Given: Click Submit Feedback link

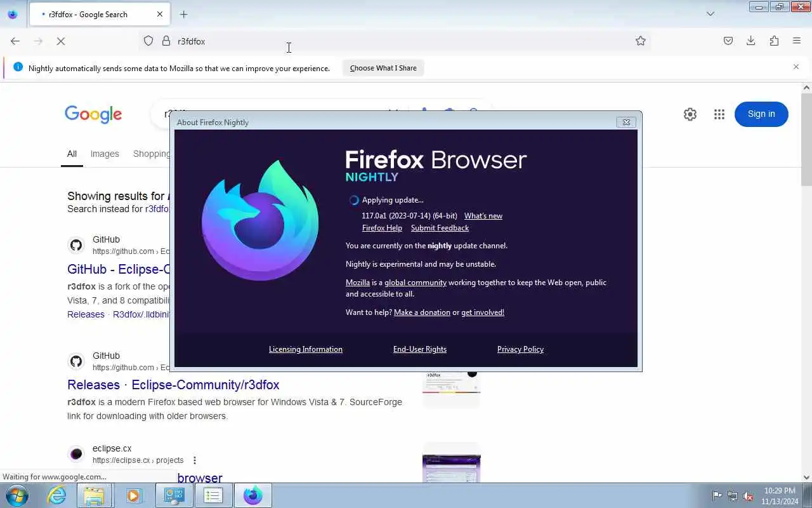Looking at the screenshot, I should [x=440, y=228].
